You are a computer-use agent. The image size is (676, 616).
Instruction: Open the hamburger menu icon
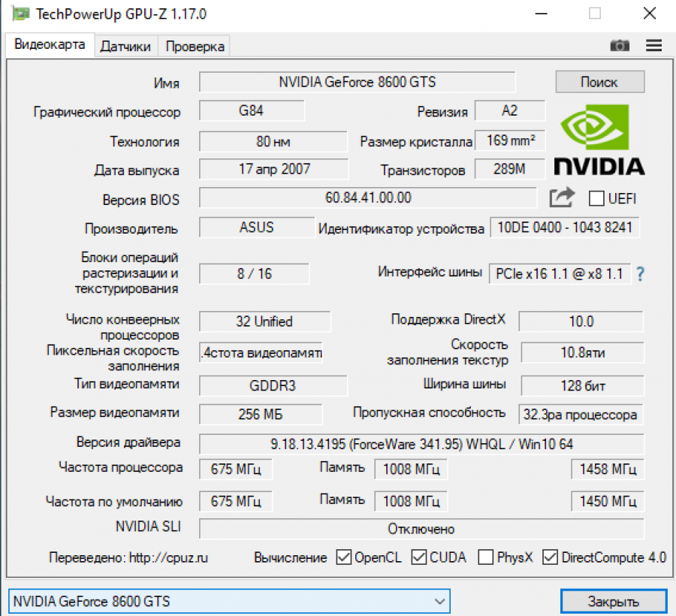pyautogui.click(x=653, y=46)
